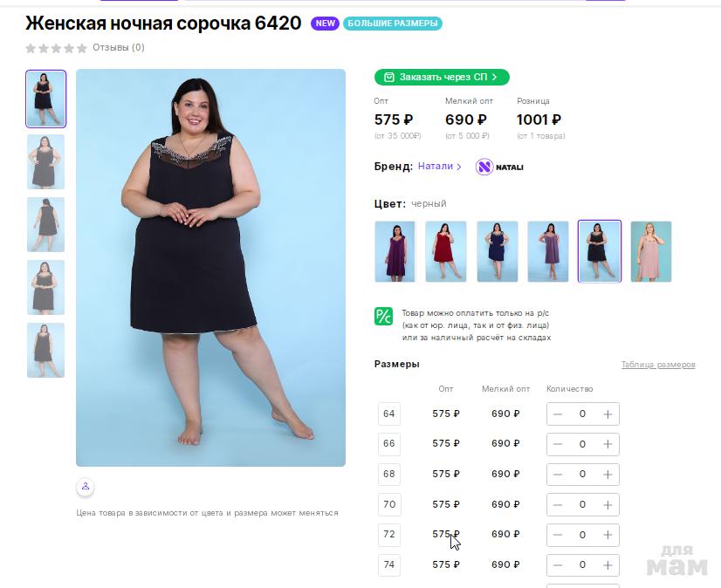721x588 pixels.
Task: Select the last gallery thumbnail
Action: click(x=45, y=350)
